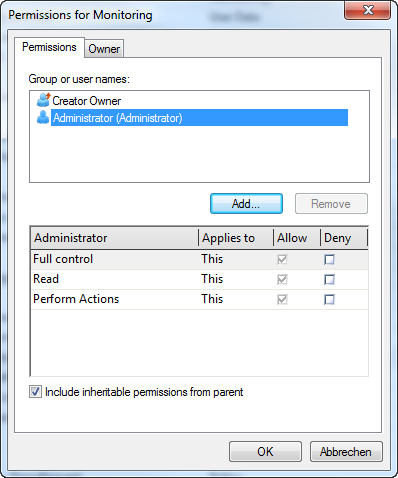The image size is (398, 478).
Task: Click the Remove button
Action: click(x=331, y=204)
